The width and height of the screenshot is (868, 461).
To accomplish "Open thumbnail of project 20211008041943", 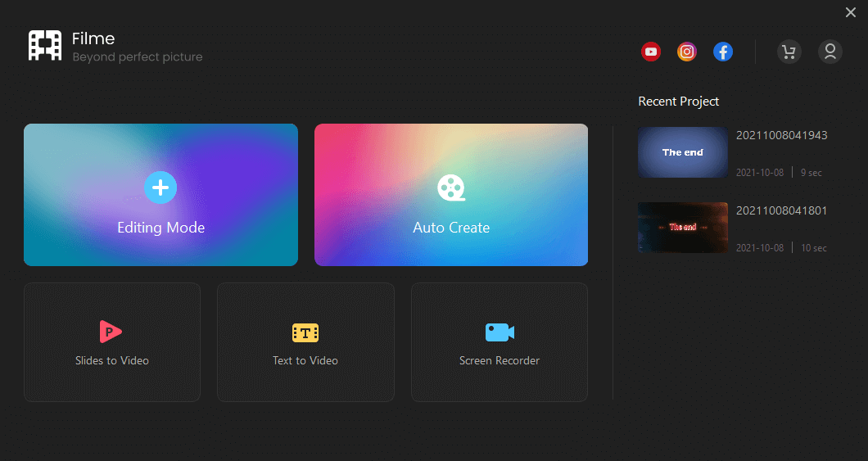I will [683, 152].
